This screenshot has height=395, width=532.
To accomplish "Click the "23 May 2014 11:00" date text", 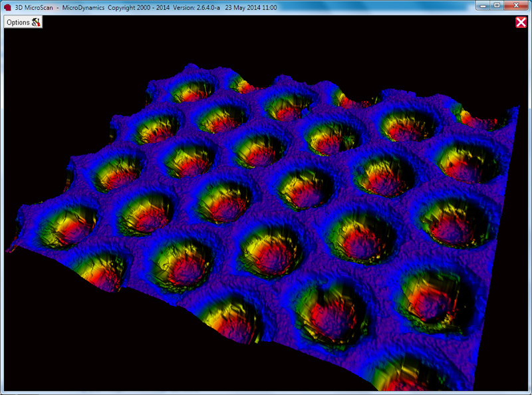I will [x=250, y=7].
